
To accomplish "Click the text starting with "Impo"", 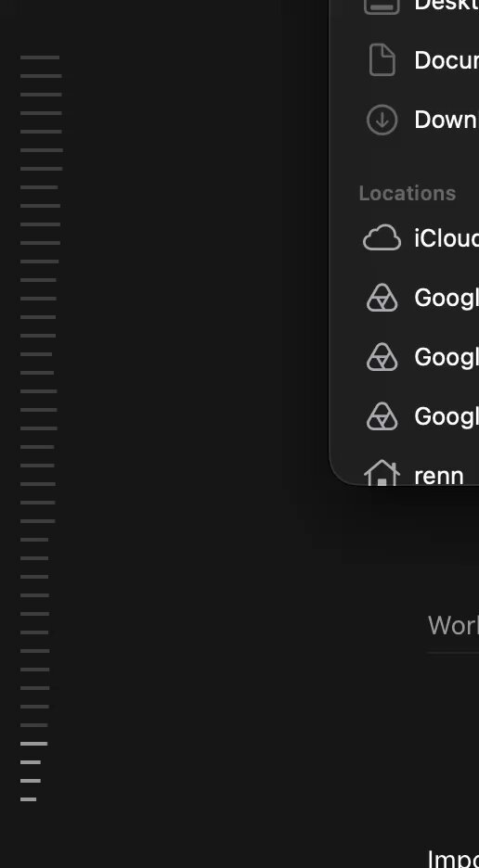I will [x=453, y=858].
